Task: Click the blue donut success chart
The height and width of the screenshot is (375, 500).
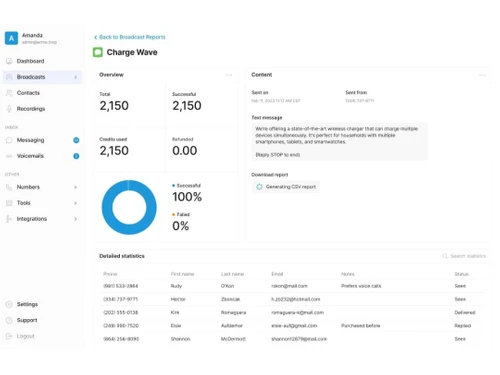Action: 129,207
